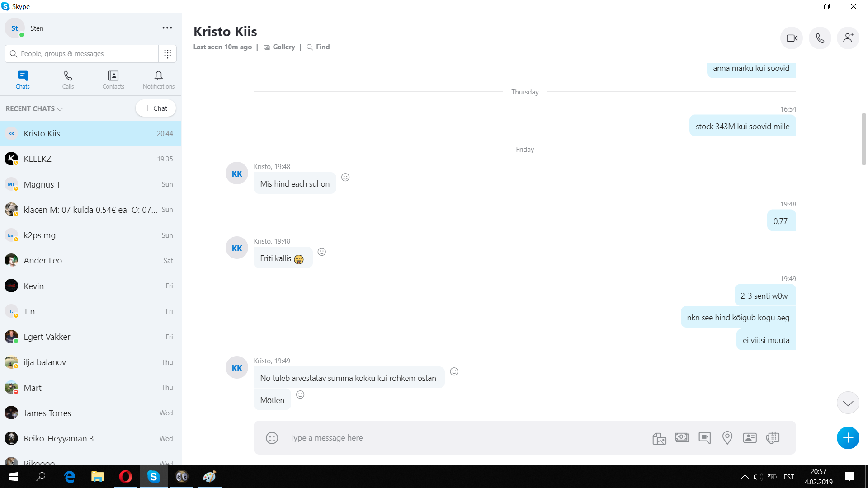Click the send money icon
Image resolution: width=868 pixels, height=488 pixels.
[682, 437]
